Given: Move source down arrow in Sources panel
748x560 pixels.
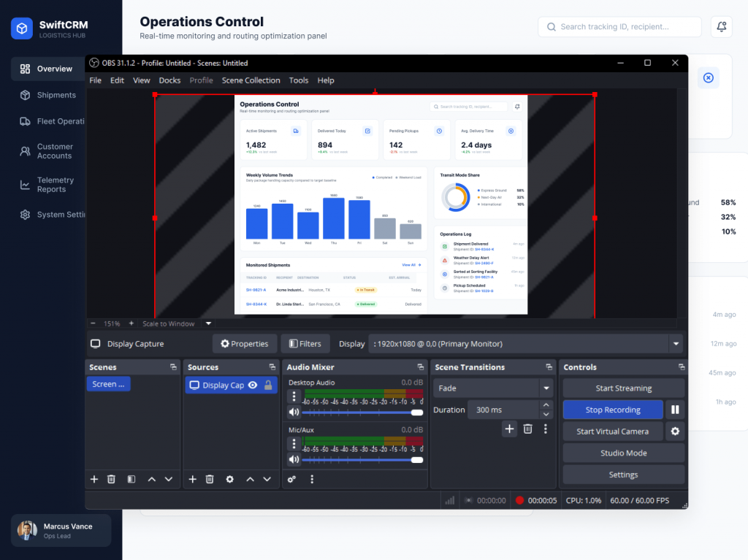Looking at the screenshot, I should coord(267,479).
